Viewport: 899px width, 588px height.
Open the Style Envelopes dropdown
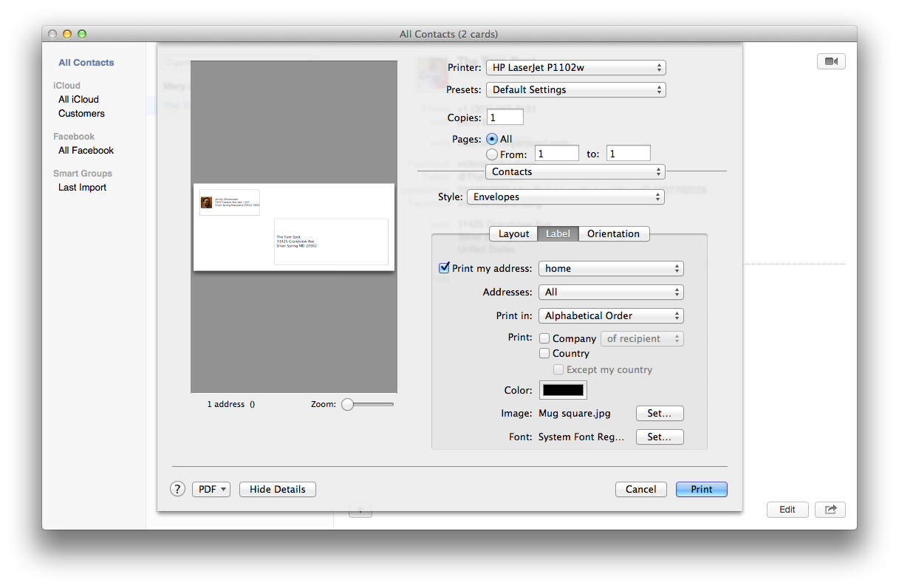pos(566,197)
